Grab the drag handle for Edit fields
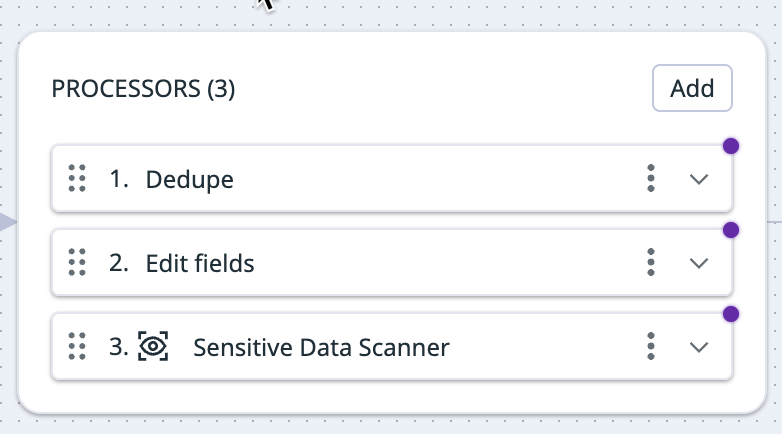 point(77,262)
